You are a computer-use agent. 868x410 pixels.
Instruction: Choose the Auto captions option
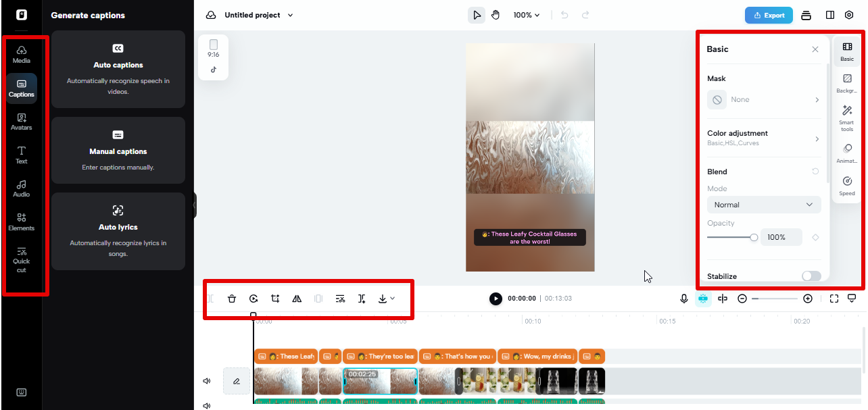pos(118,69)
